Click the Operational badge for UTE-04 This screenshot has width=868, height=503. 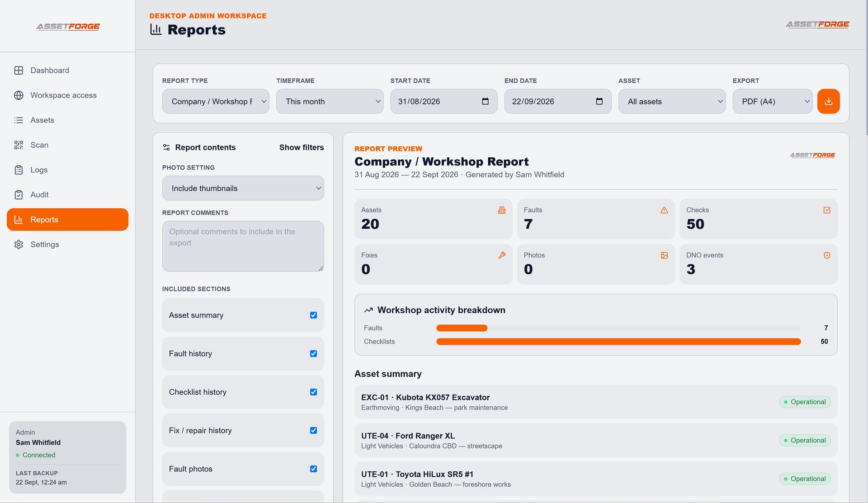[x=805, y=440]
